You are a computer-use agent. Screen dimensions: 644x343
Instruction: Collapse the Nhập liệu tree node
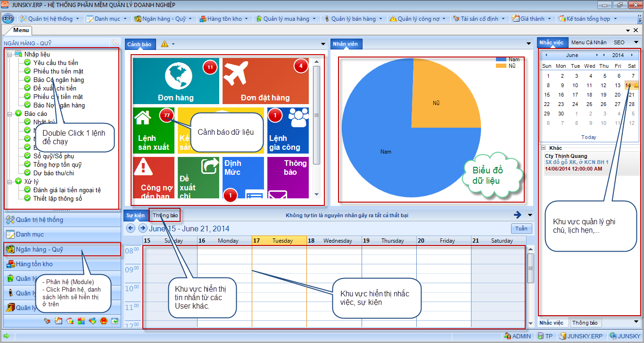(9, 55)
